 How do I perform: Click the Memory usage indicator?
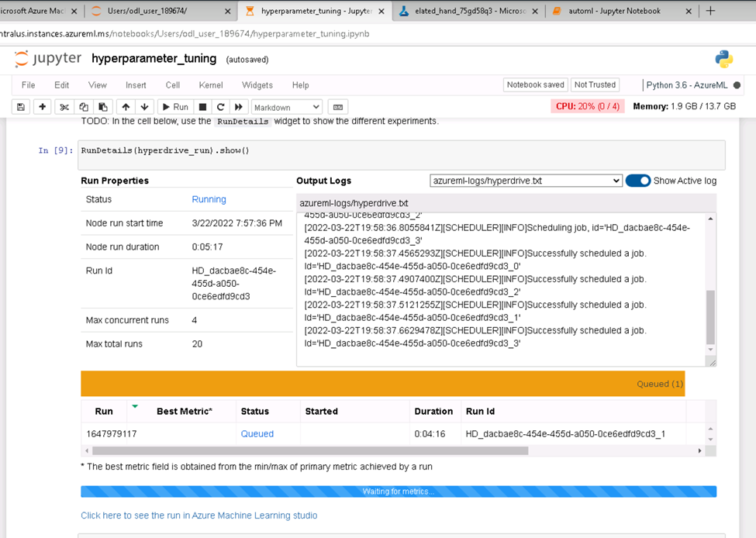coord(684,106)
